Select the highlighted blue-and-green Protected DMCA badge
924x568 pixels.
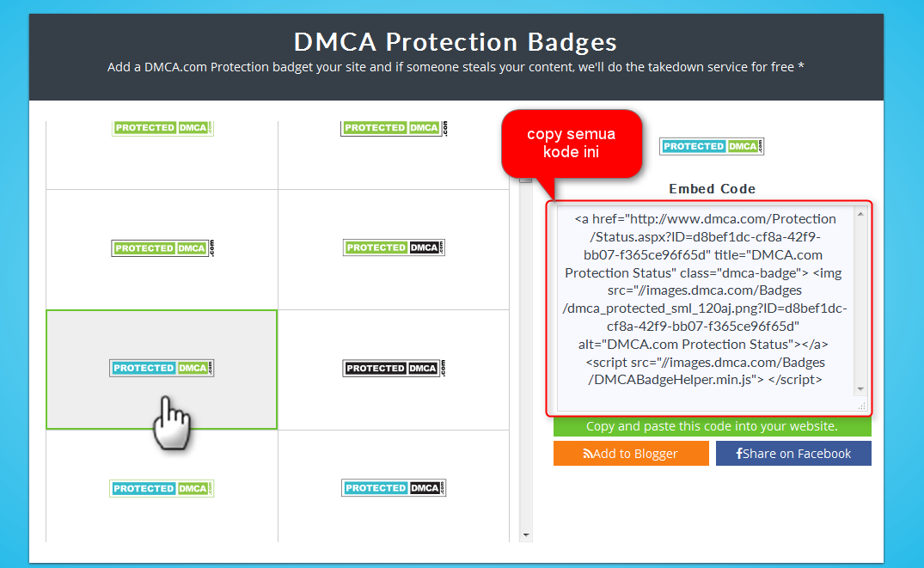click(x=162, y=368)
